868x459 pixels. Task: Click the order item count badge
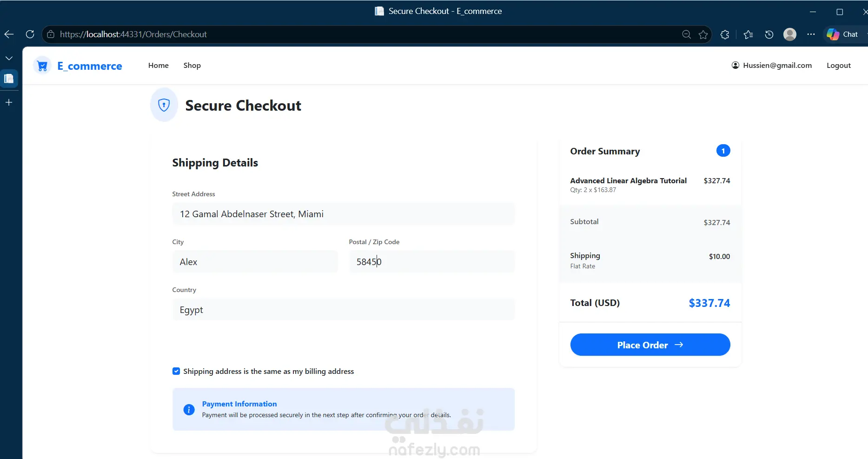point(723,151)
